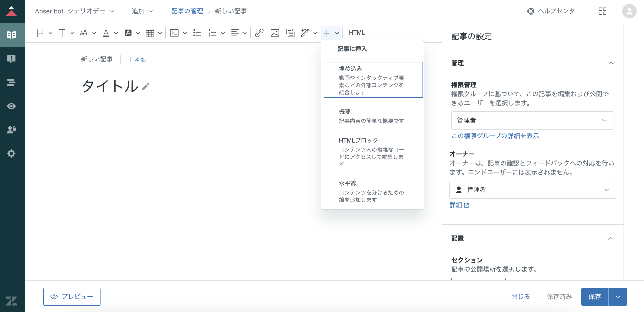This screenshot has height=312, width=644.
Task: Select 概要 from insert menu
Action: click(373, 116)
